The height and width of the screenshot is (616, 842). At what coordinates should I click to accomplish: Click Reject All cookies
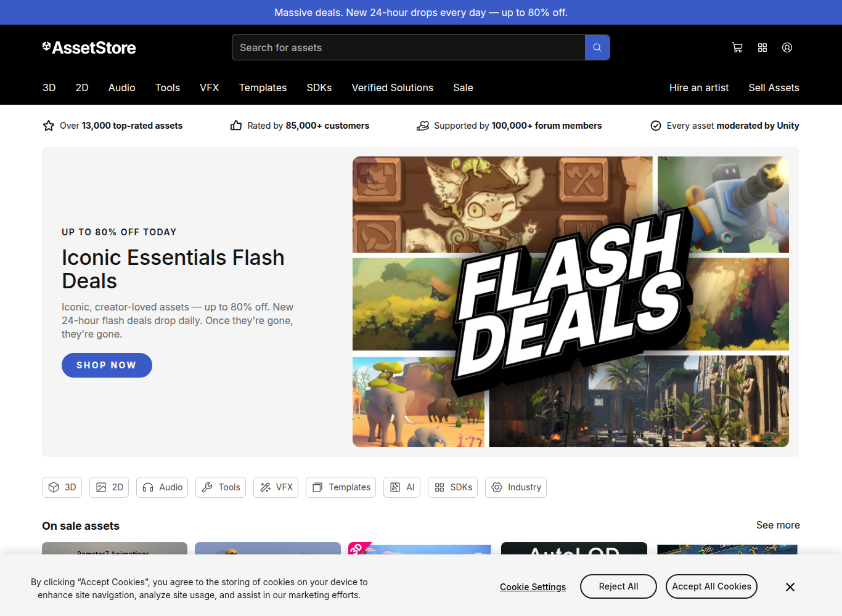pos(618,586)
